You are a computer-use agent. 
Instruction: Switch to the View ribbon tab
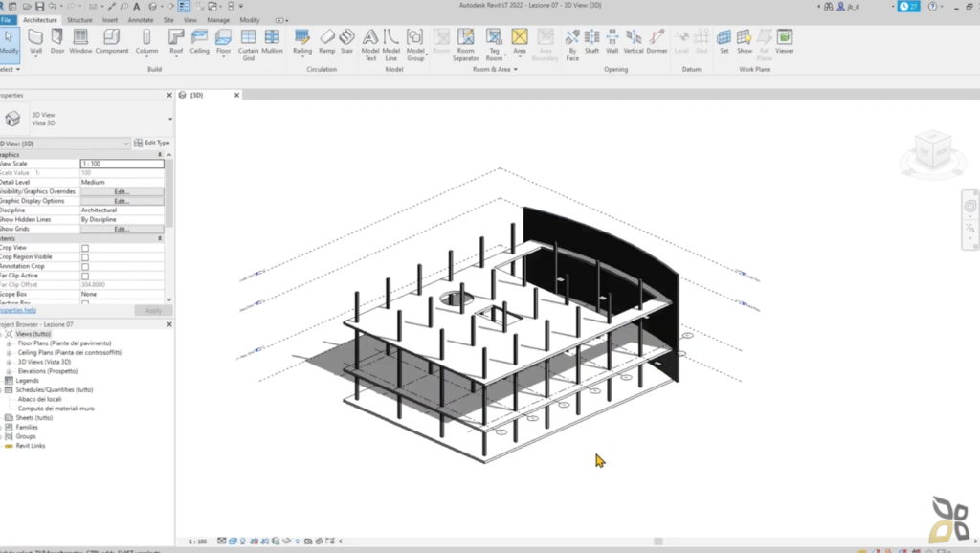(x=190, y=20)
